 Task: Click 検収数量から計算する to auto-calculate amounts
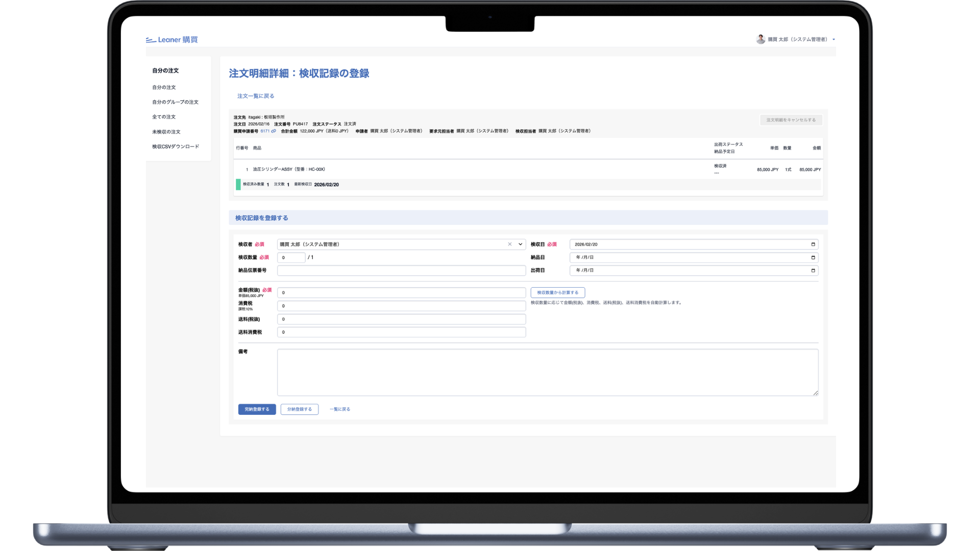(558, 292)
